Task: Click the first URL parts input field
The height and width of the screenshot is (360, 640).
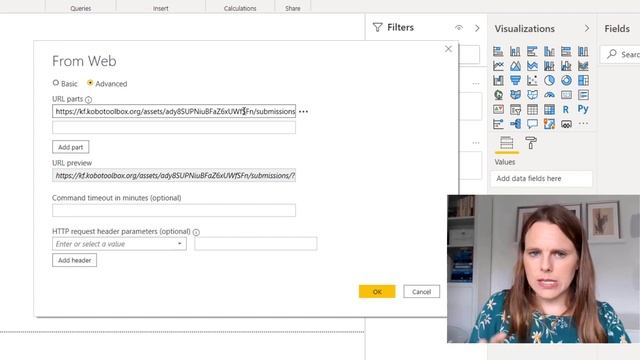Action: pos(174,111)
